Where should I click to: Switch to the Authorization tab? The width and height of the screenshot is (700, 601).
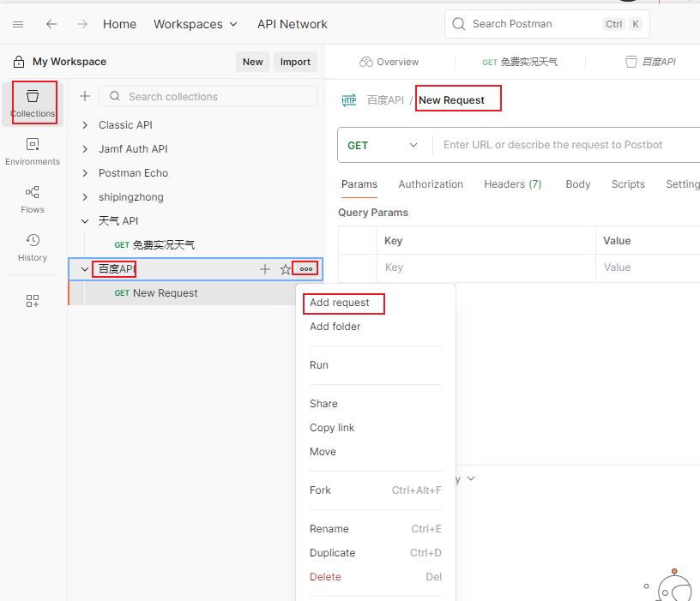(431, 184)
